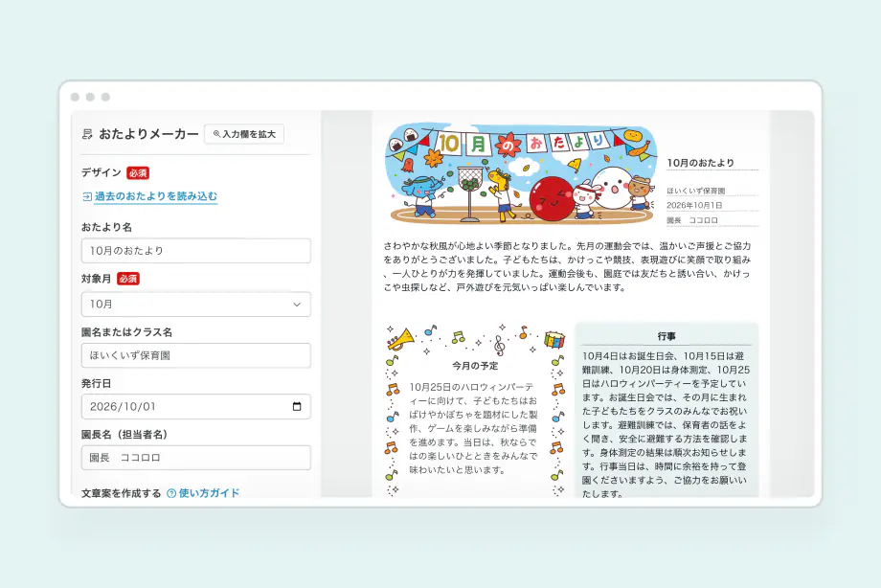Focus the 発行日 date field
Viewport: 881px width, 588px height.
click(196, 406)
